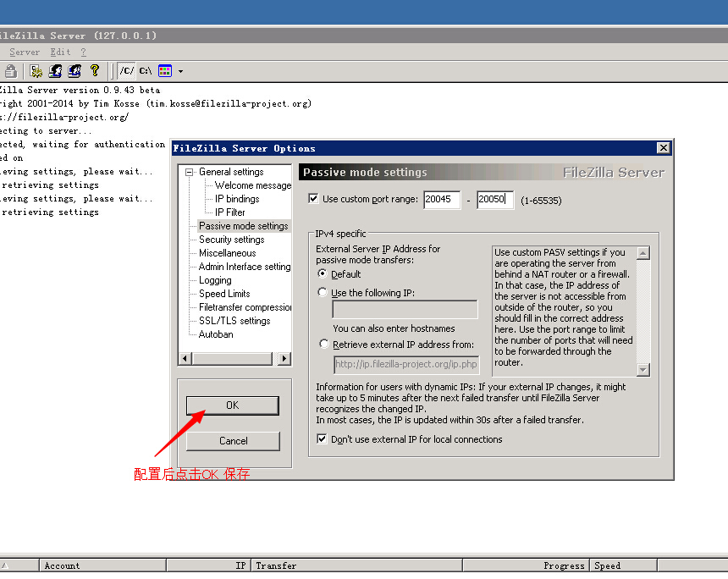Click the Transfer column header
The width and height of the screenshot is (728, 579).
pyautogui.click(x=356, y=565)
